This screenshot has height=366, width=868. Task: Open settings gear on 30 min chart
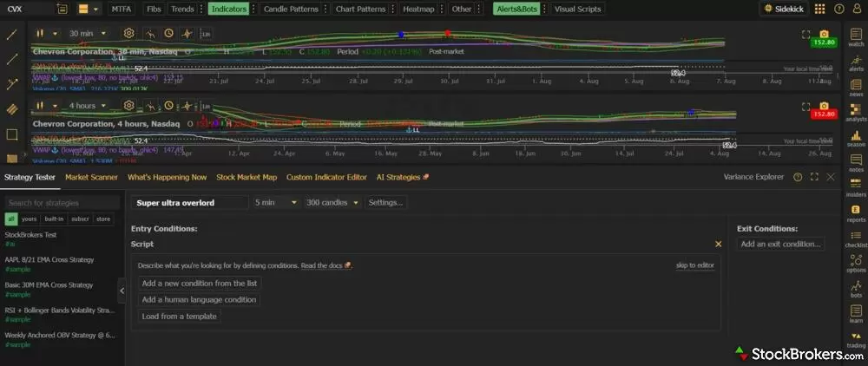coord(129,33)
